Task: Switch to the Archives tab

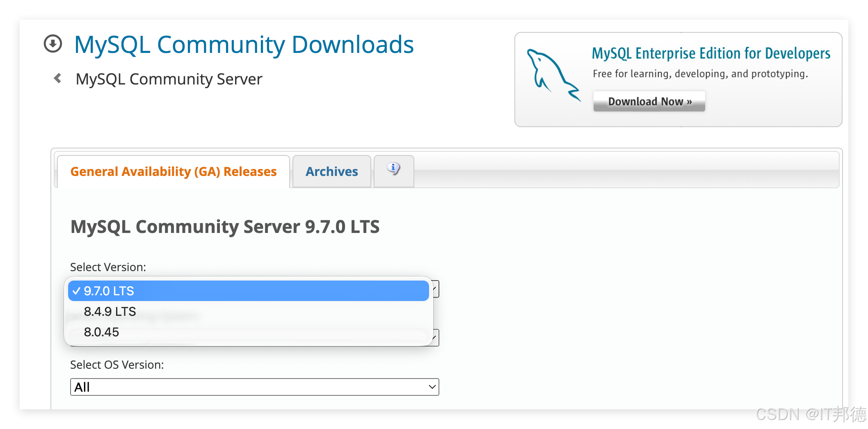Action: click(332, 171)
